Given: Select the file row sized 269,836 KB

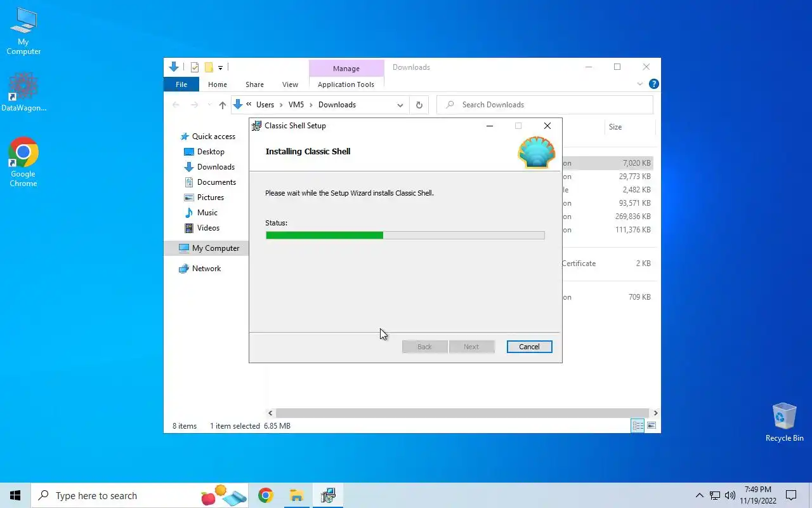Looking at the screenshot, I should click(x=607, y=217).
